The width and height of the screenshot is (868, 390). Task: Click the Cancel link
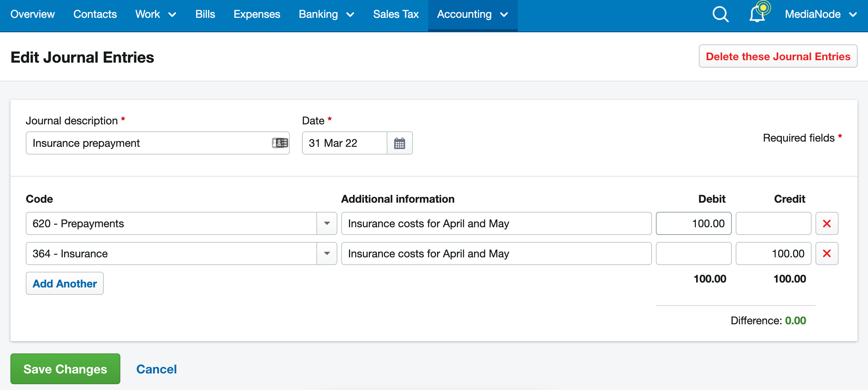156,369
